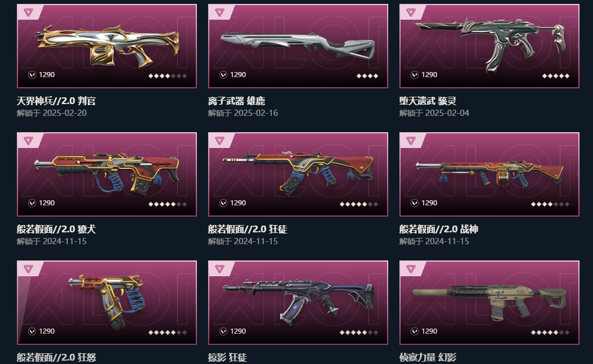
Task: Click upgrade level dots on 天界神兵//2.0 判官
Action: coord(168,76)
